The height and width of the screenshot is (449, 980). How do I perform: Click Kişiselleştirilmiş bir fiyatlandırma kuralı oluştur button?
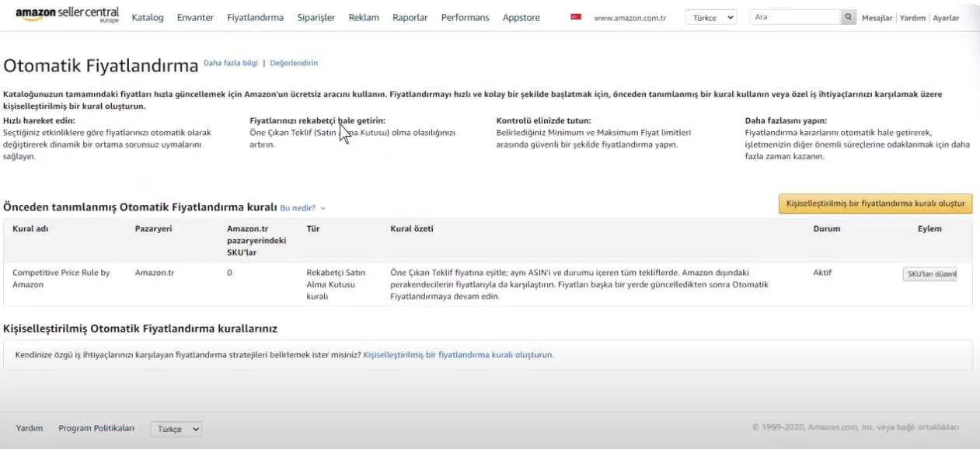pyautogui.click(x=875, y=204)
